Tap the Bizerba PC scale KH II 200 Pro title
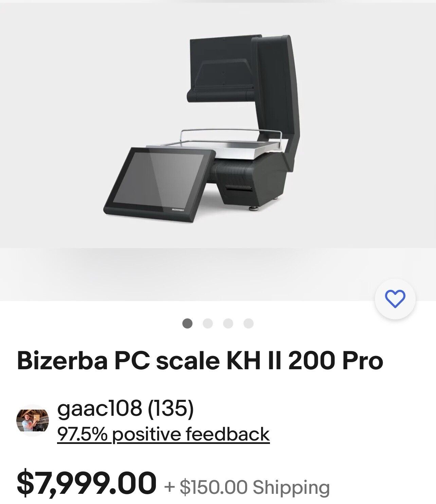Image resolution: width=436 pixels, height=504 pixels. tap(200, 361)
